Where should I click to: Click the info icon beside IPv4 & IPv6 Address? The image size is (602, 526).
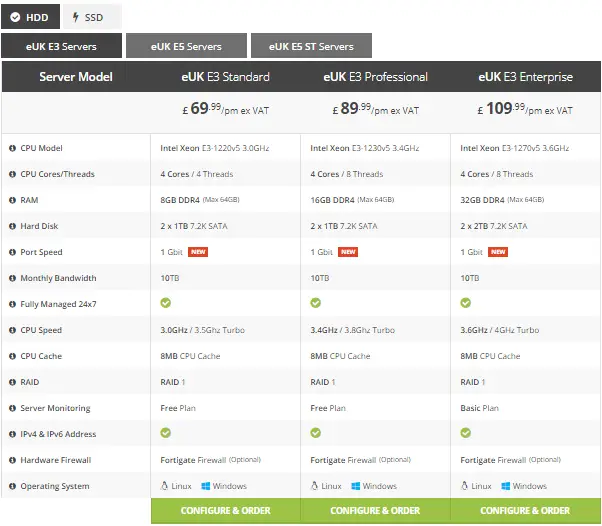click(x=12, y=434)
